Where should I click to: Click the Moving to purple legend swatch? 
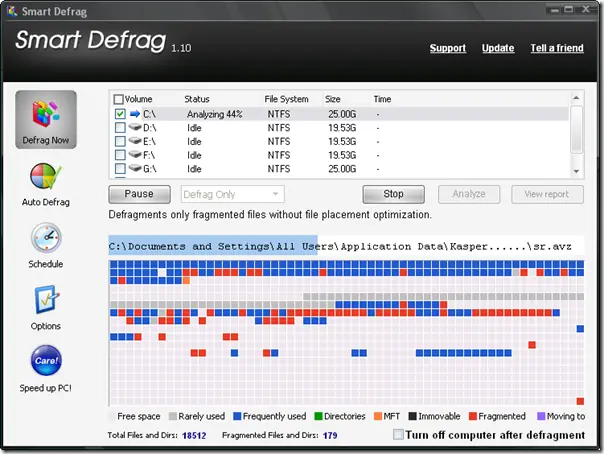[x=541, y=416]
